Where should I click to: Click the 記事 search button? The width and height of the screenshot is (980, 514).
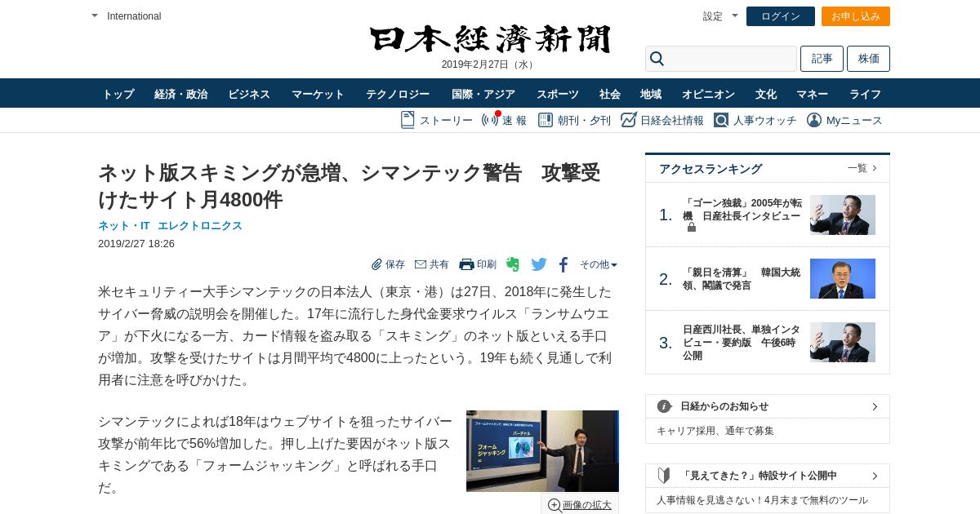(x=822, y=59)
